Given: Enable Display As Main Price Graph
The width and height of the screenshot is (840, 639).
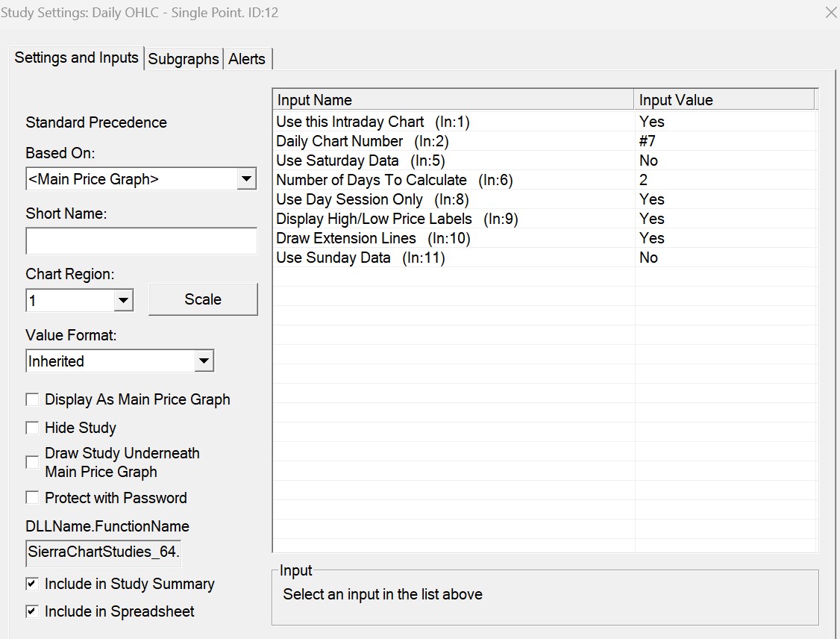Looking at the screenshot, I should [32, 399].
